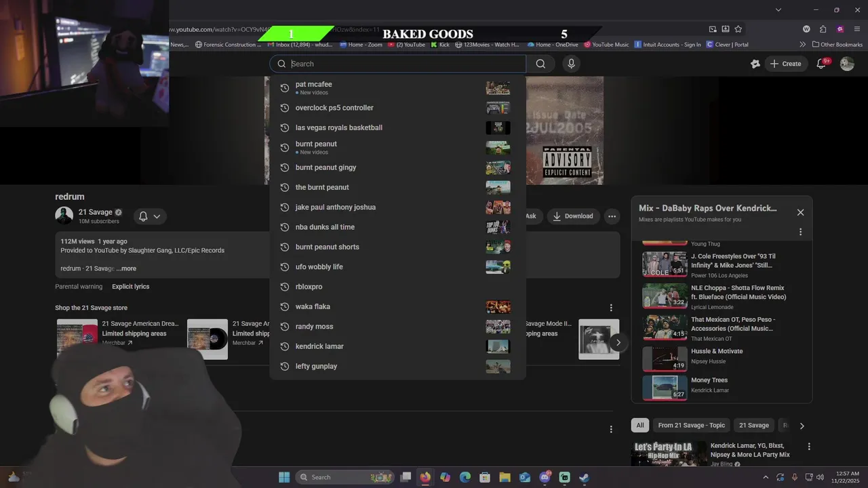Launch Steam from the taskbar

[x=584, y=477]
